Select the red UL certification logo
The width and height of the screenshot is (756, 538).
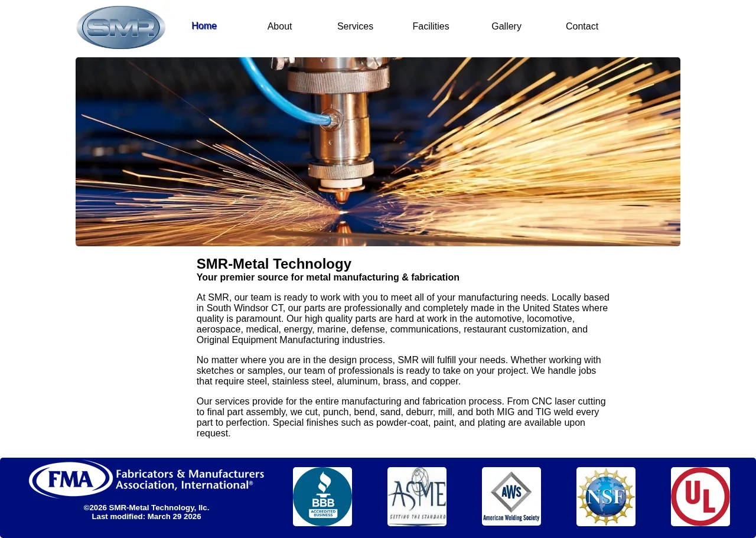(700, 497)
